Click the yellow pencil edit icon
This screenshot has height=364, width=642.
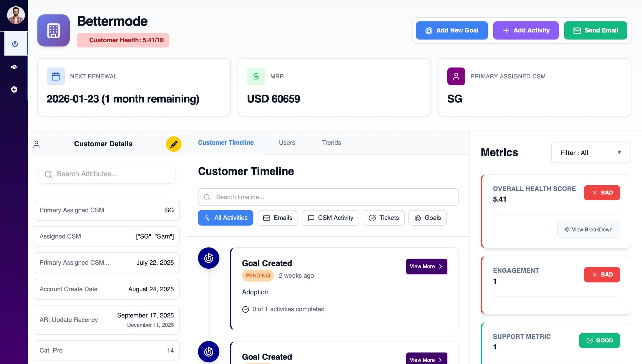click(174, 144)
